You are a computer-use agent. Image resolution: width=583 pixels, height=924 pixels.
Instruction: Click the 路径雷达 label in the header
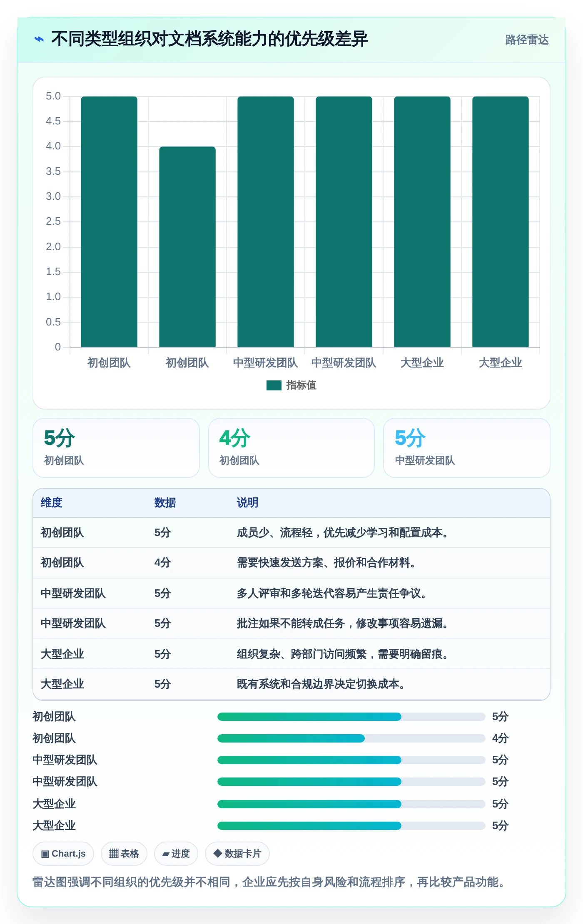(x=527, y=40)
